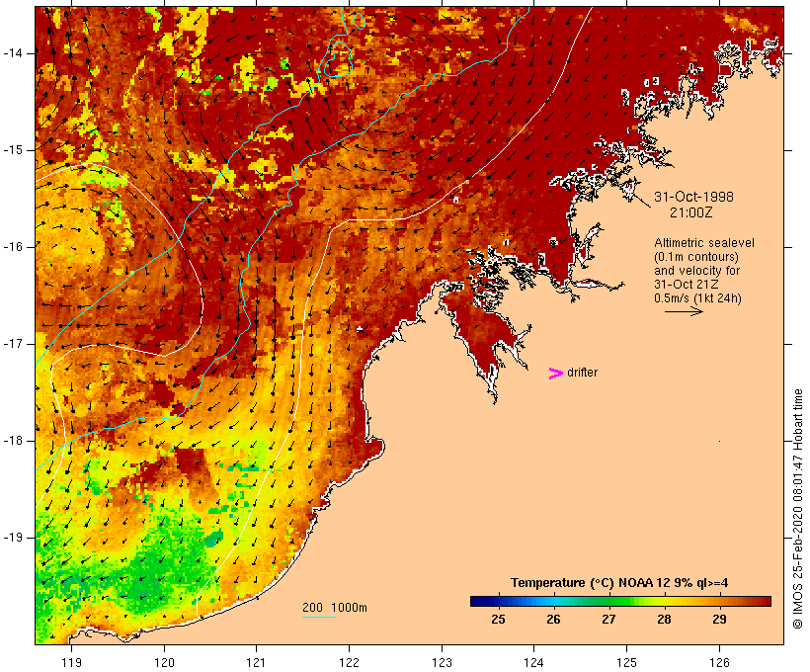Click the longitude axis label '126'
Image resolution: width=810 pixels, height=672 pixels.
click(719, 662)
